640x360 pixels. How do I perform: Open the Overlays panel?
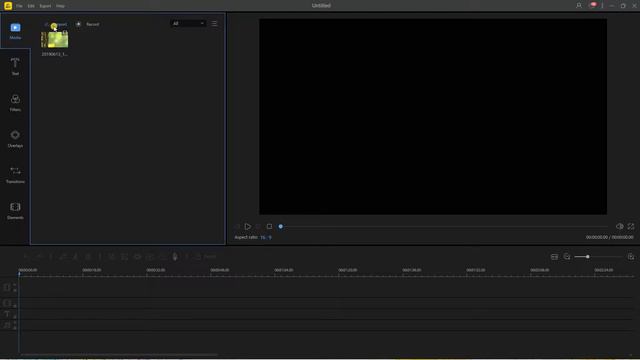(15, 138)
